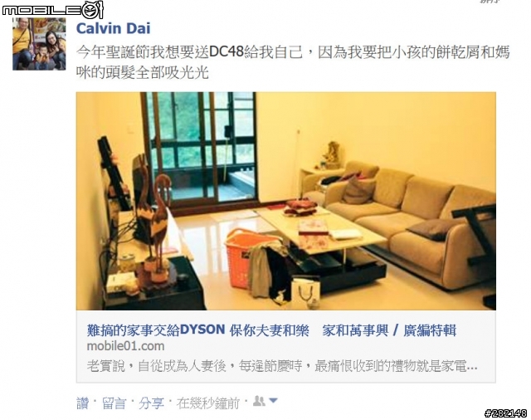Open the living room preview photo
531x420 pixels.
coord(285,201)
